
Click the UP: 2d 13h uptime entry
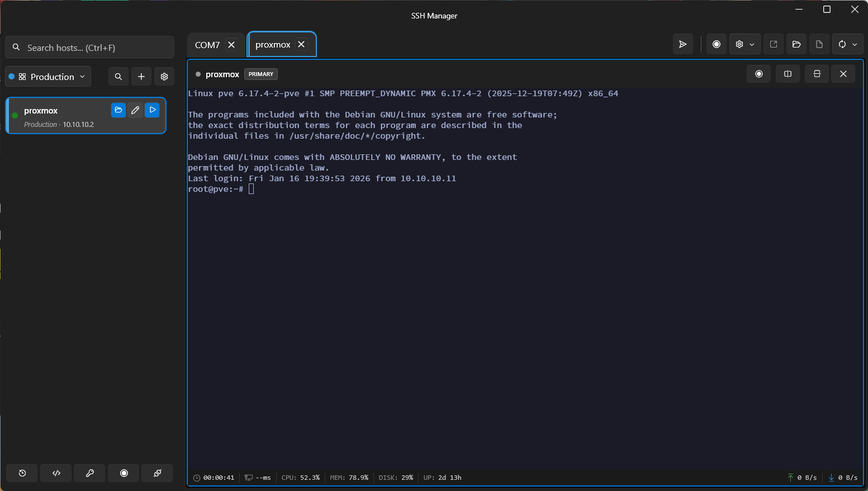click(443, 478)
